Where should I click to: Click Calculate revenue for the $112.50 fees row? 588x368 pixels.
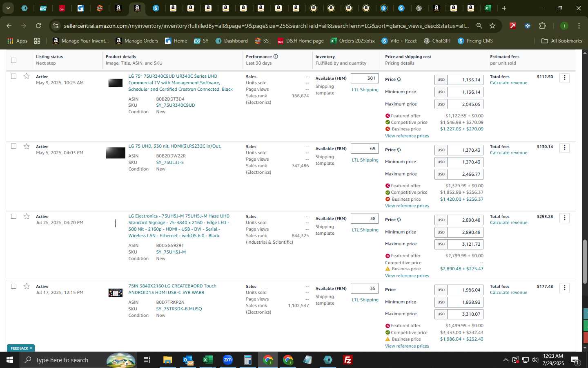pos(508,83)
